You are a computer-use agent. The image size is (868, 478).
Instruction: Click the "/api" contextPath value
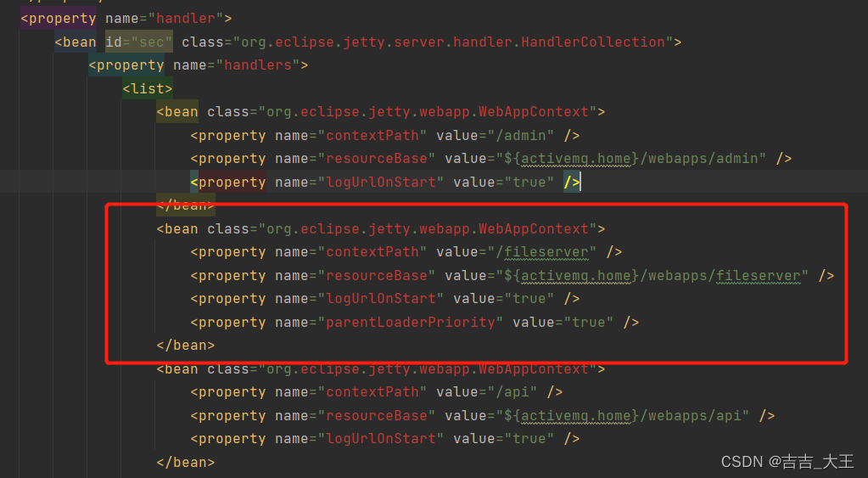(512, 392)
